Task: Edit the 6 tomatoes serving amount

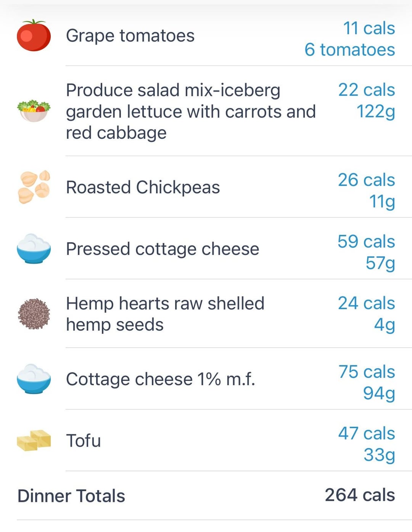Action: coord(350,50)
